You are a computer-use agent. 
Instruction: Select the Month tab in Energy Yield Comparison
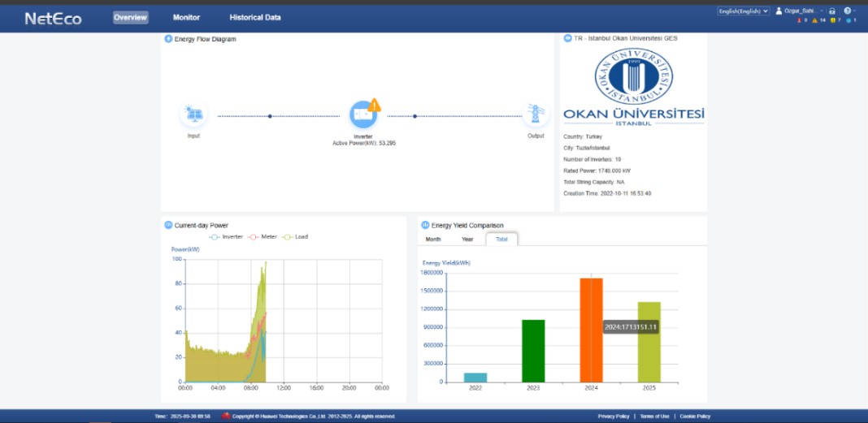tap(433, 240)
